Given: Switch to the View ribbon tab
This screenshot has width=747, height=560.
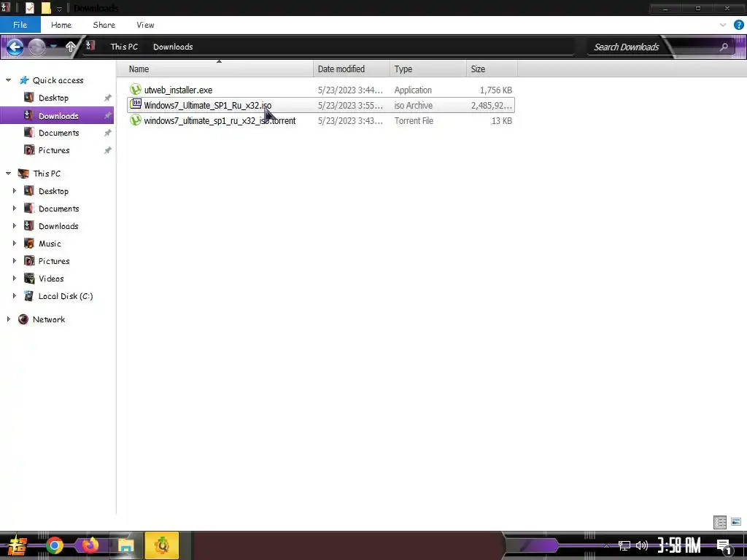Looking at the screenshot, I should coord(145,25).
